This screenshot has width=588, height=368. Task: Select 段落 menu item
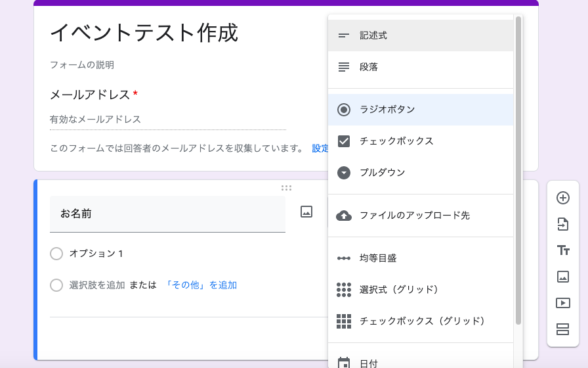(x=421, y=67)
